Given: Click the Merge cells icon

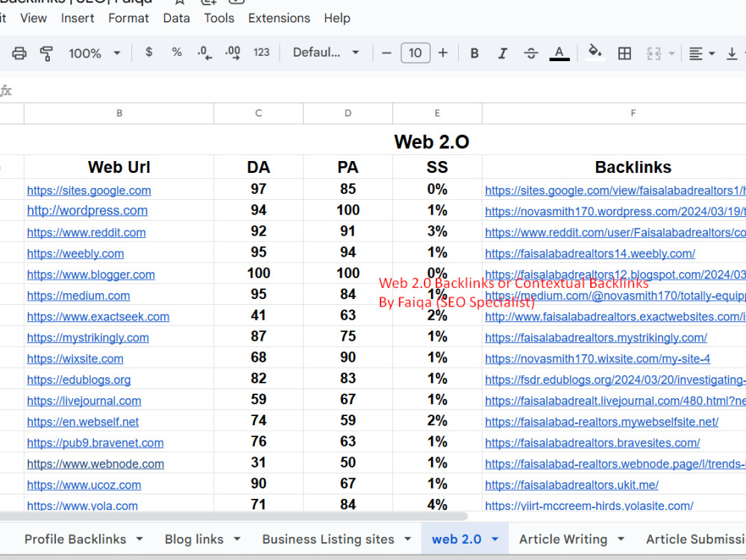Looking at the screenshot, I should (653, 53).
